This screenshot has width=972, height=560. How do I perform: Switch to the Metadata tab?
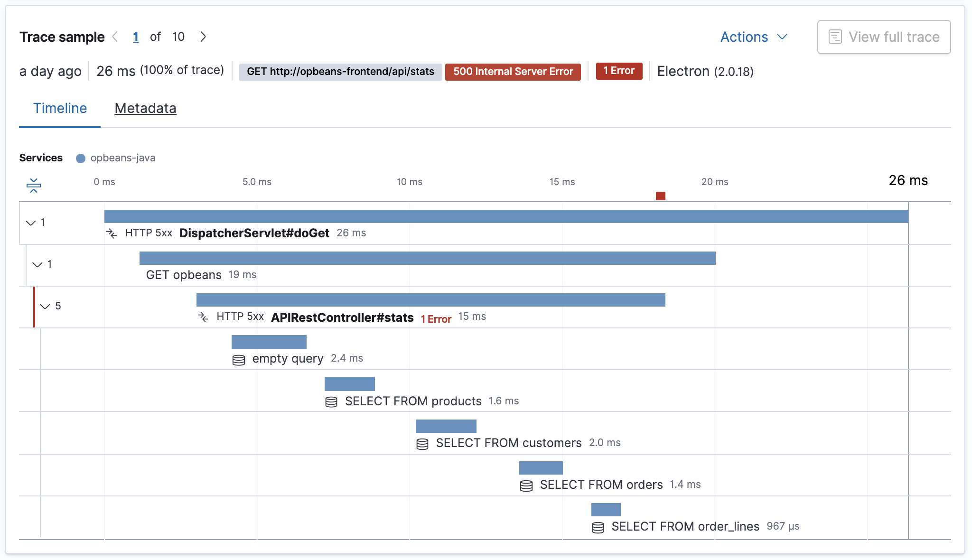tap(145, 107)
